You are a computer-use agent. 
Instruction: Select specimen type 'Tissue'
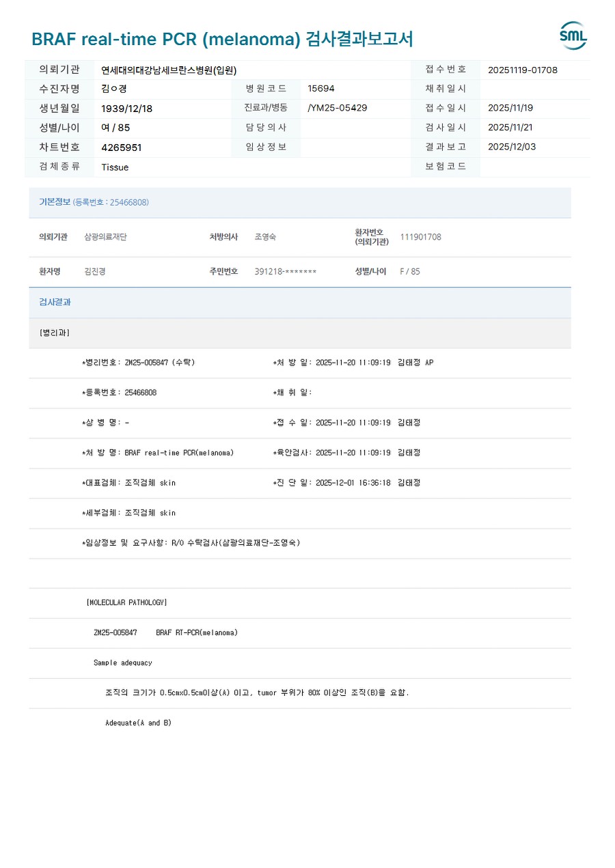click(x=115, y=167)
